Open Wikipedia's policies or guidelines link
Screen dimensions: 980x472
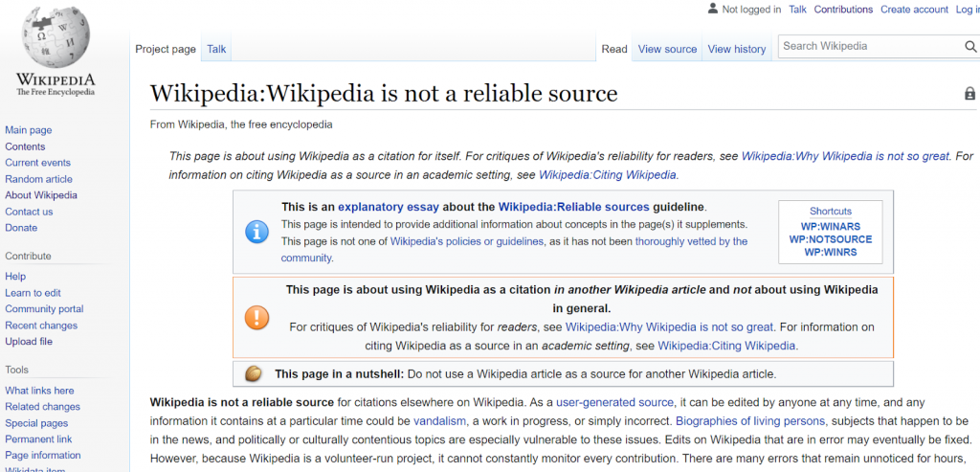(x=467, y=240)
